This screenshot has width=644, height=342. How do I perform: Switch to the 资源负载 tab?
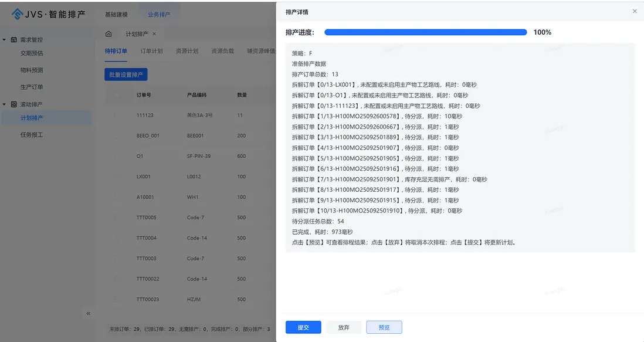pyautogui.click(x=223, y=51)
